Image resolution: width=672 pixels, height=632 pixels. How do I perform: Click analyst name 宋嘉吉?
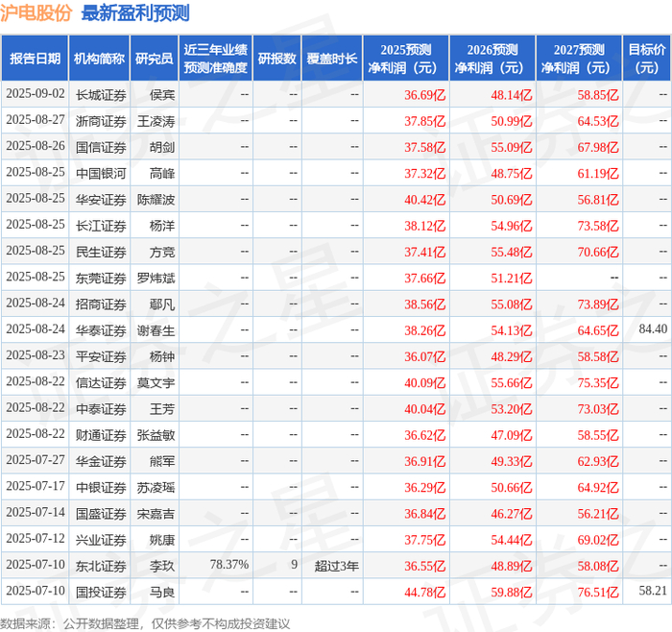pos(156,513)
